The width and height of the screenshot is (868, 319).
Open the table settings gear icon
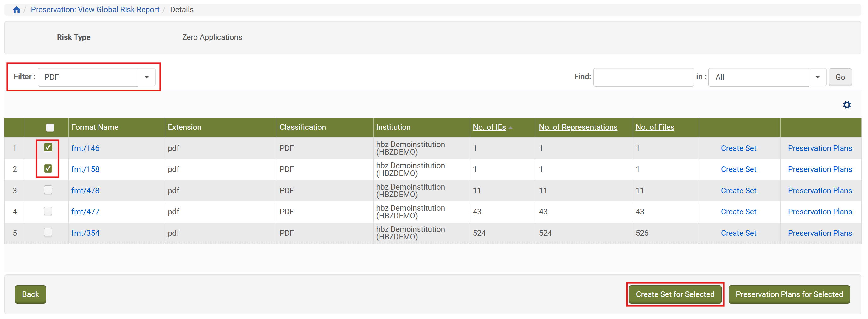click(846, 105)
